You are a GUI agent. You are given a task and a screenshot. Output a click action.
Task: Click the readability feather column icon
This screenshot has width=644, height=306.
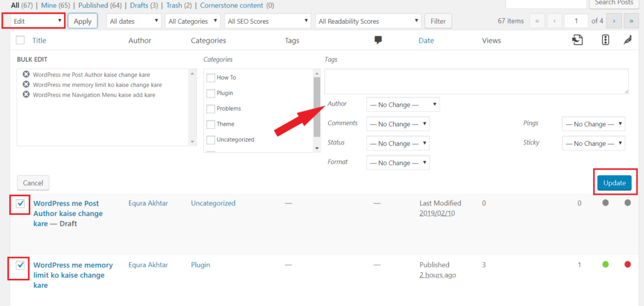click(627, 40)
